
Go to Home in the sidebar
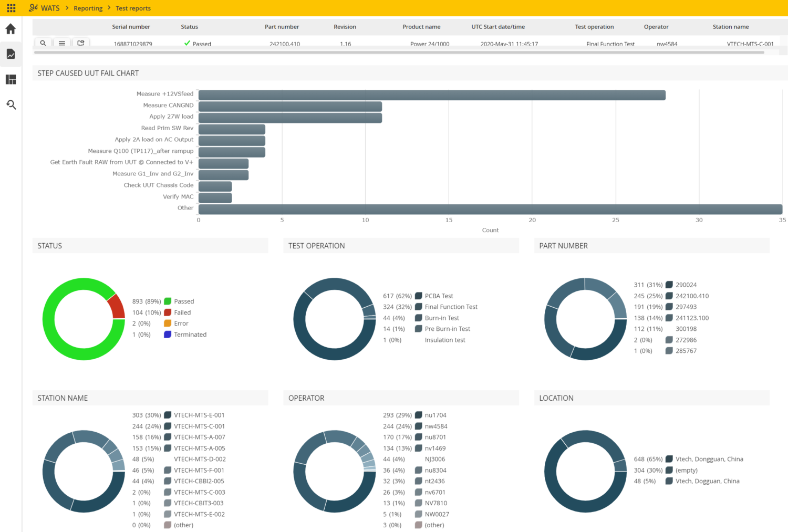coord(11,29)
